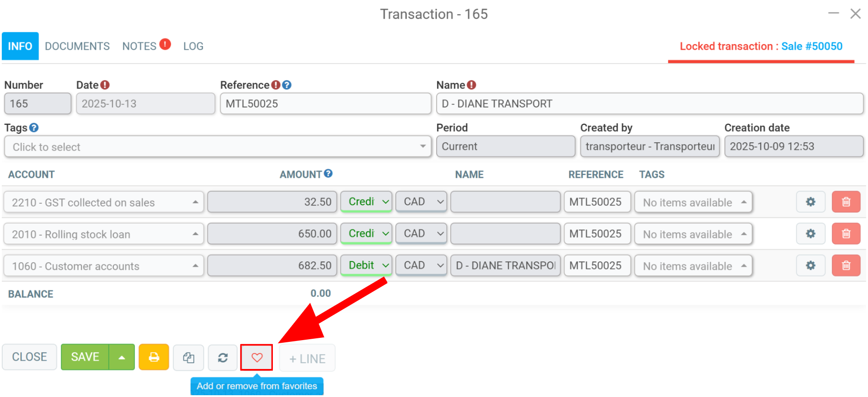This screenshot has width=868, height=397.
Task: Click the heart favorites icon button
Action: point(256,357)
